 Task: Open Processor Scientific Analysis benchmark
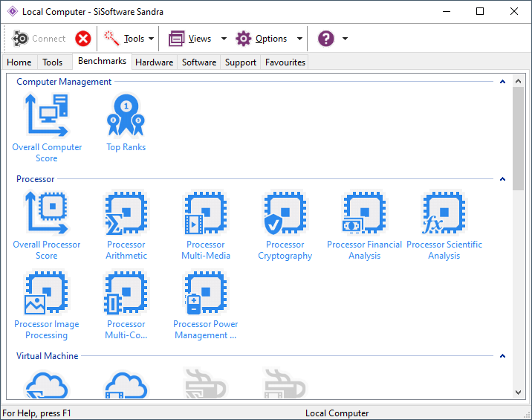(444, 225)
